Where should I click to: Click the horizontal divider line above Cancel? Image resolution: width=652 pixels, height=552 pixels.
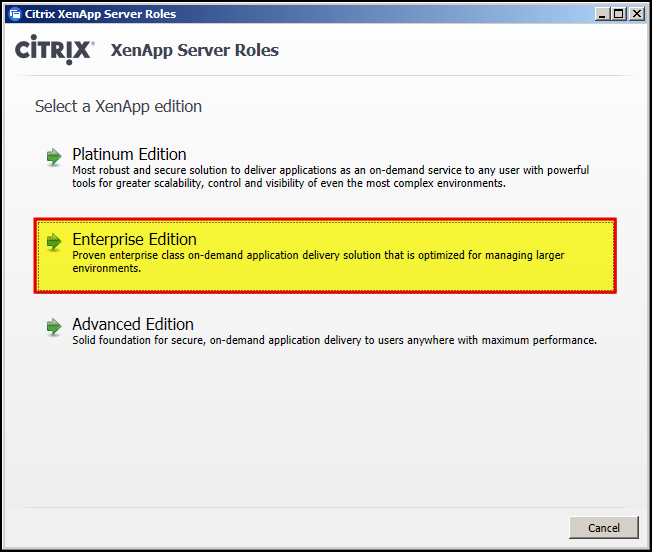pyautogui.click(x=326, y=507)
